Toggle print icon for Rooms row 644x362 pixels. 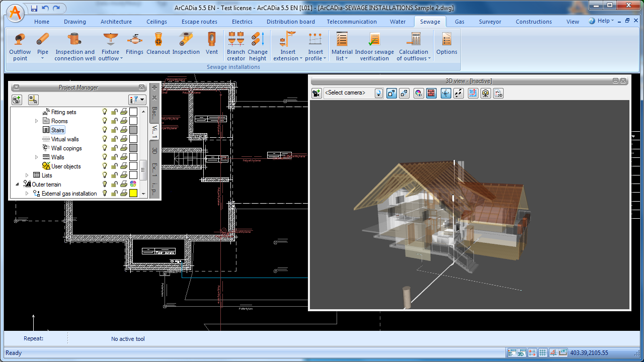[x=124, y=121]
